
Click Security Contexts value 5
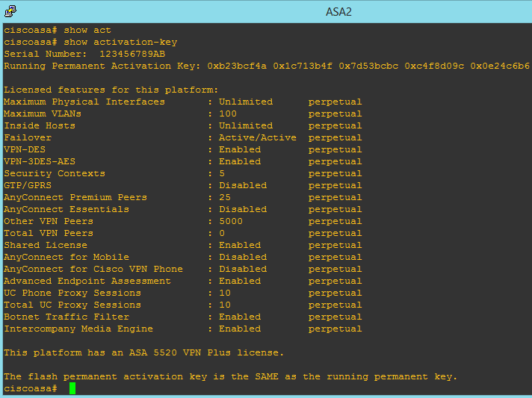click(x=222, y=173)
